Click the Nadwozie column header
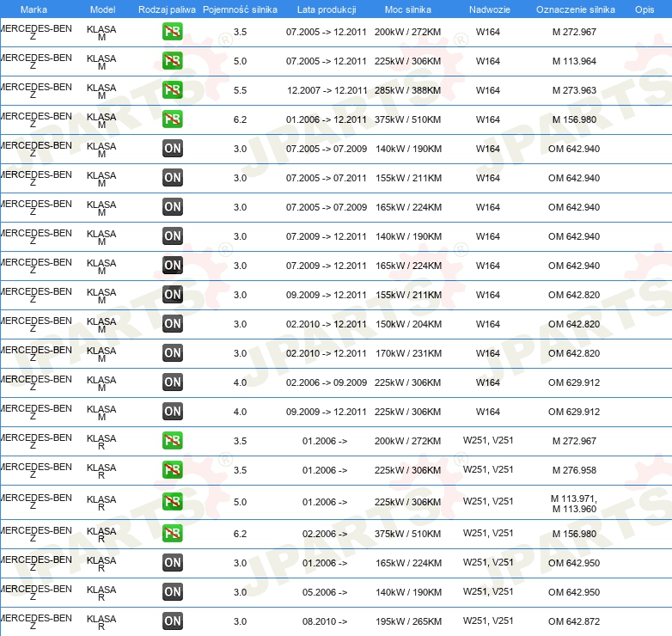The image size is (672, 636). click(490, 9)
